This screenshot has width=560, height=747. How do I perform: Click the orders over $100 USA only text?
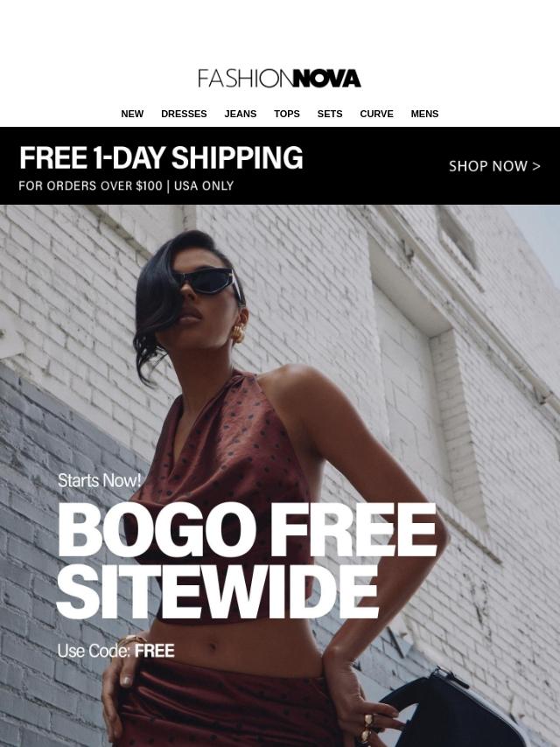tap(126, 185)
